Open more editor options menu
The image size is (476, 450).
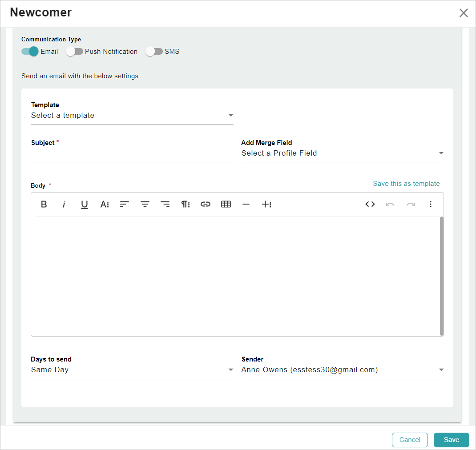(x=431, y=204)
